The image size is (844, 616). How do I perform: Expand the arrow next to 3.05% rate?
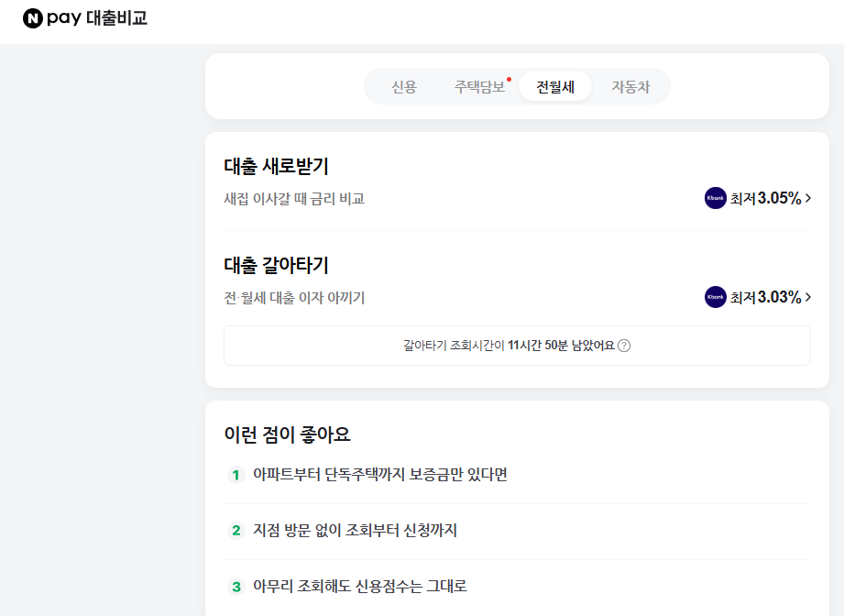pyautogui.click(x=807, y=198)
